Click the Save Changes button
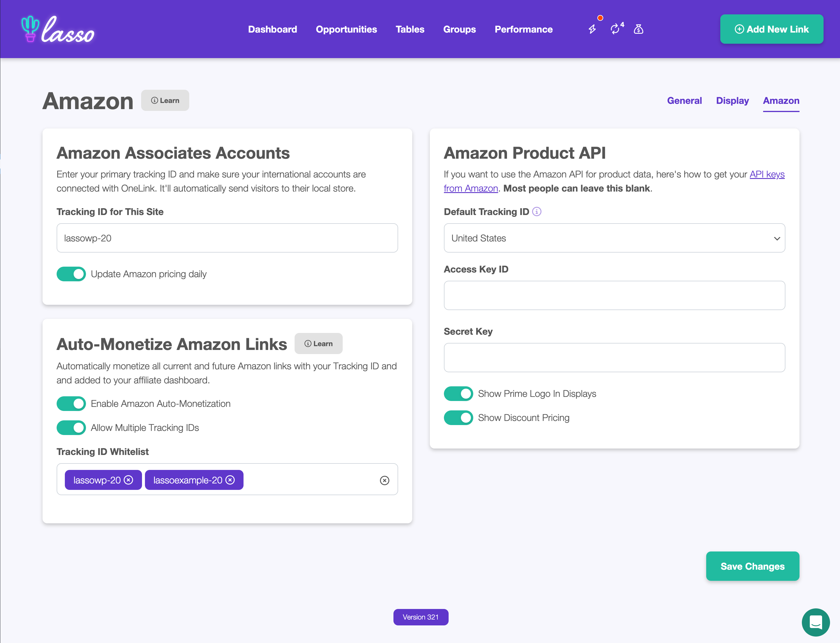Screen dimensions: 840x643 click(x=752, y=566)
